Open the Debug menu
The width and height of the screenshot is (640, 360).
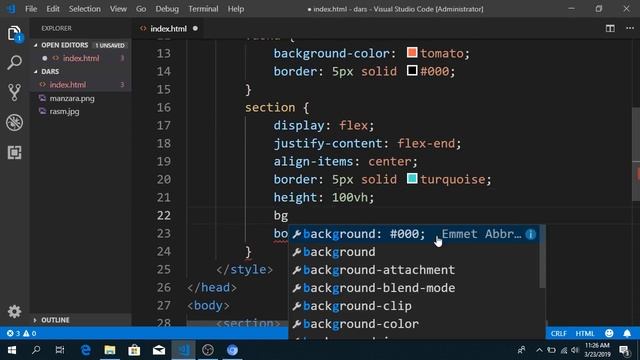click(167, 9)
